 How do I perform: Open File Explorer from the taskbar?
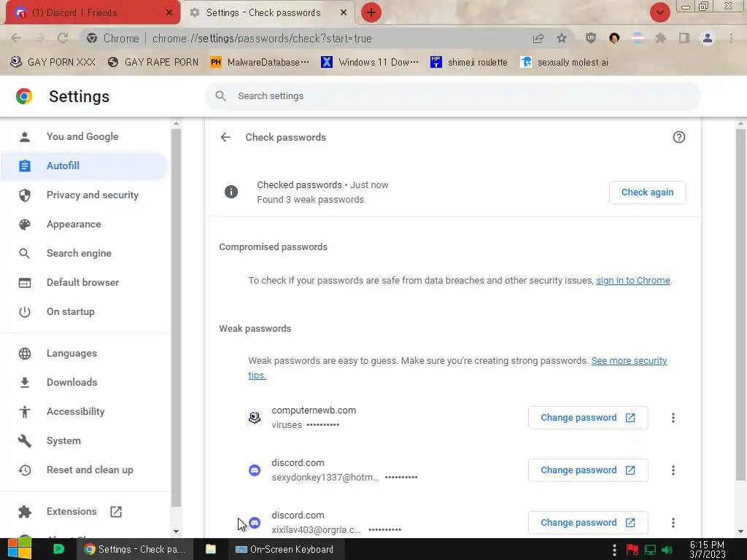click(211, 549)
